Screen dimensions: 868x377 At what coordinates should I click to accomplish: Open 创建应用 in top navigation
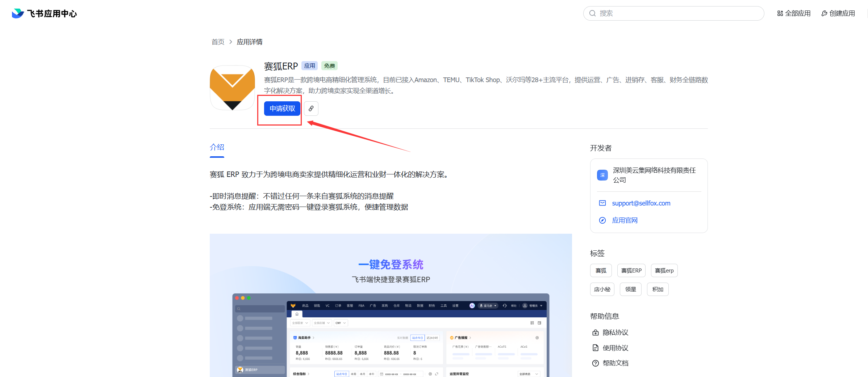(x=838, y=13)
